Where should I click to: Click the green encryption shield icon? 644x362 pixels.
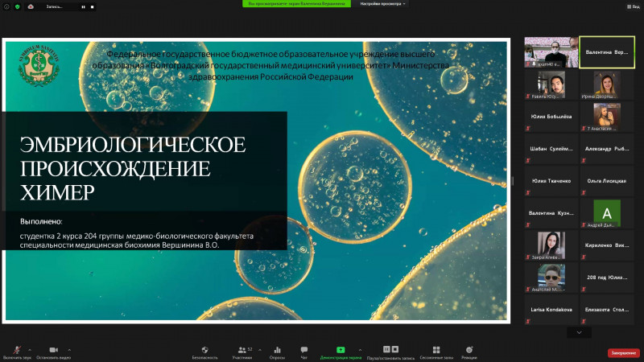point(17,6)
